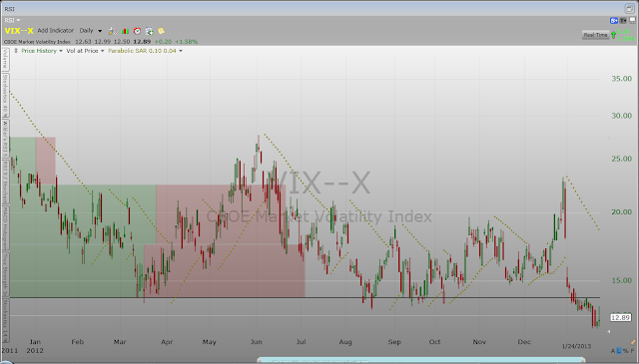Open the drawing tools wrench icon

[112, 31]
